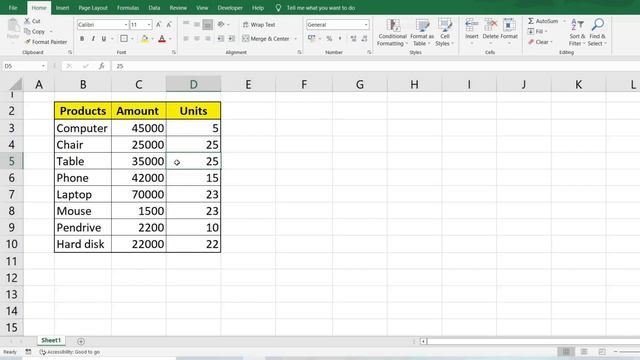The width and height of the screenshot is (640, 360).
Task: Apply Comma Style format
Action: pyautogui.click(x=340, y=38)
